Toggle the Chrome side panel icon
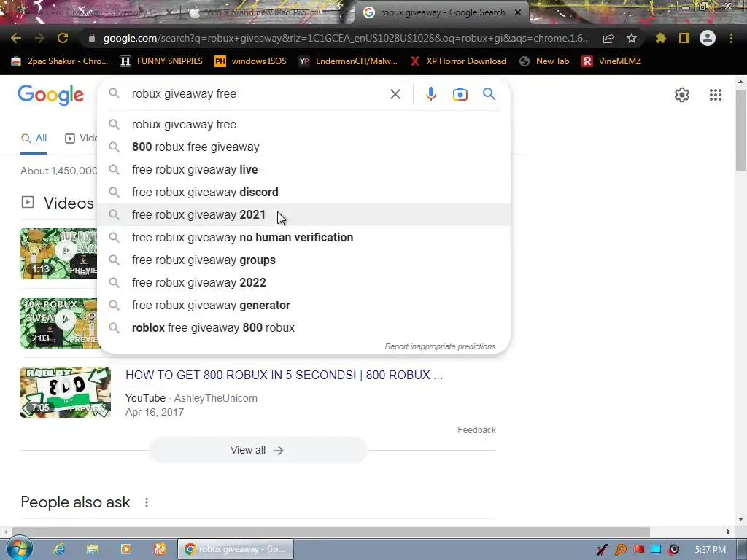 click(684, 38)
